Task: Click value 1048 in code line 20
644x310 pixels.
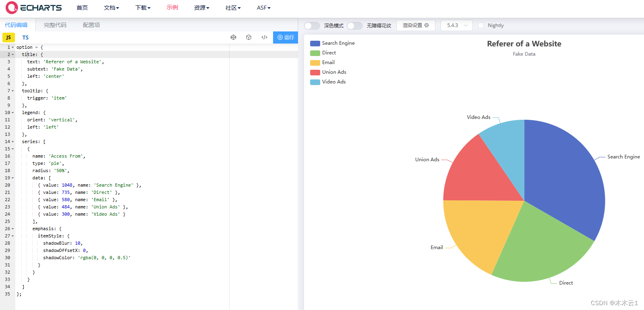Action: click(67, 185)
